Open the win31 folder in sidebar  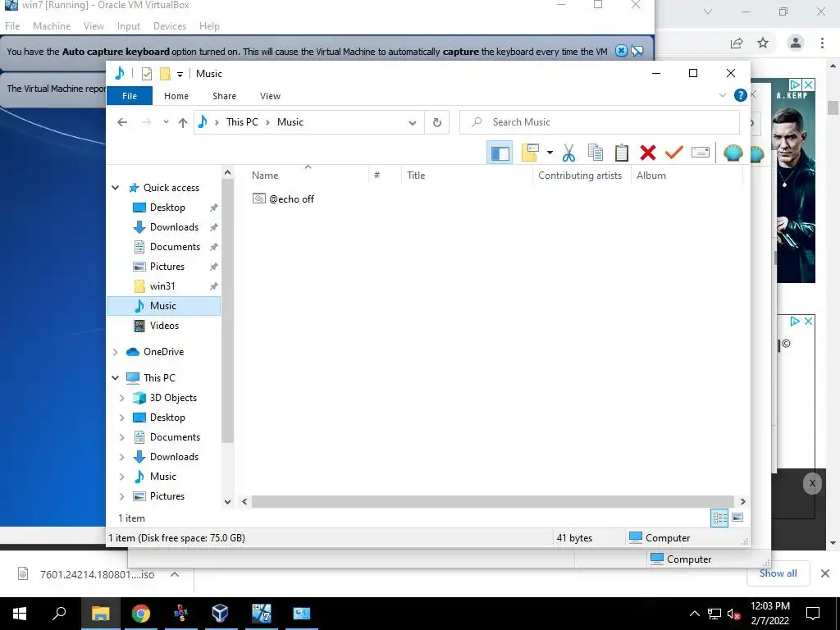162,286
